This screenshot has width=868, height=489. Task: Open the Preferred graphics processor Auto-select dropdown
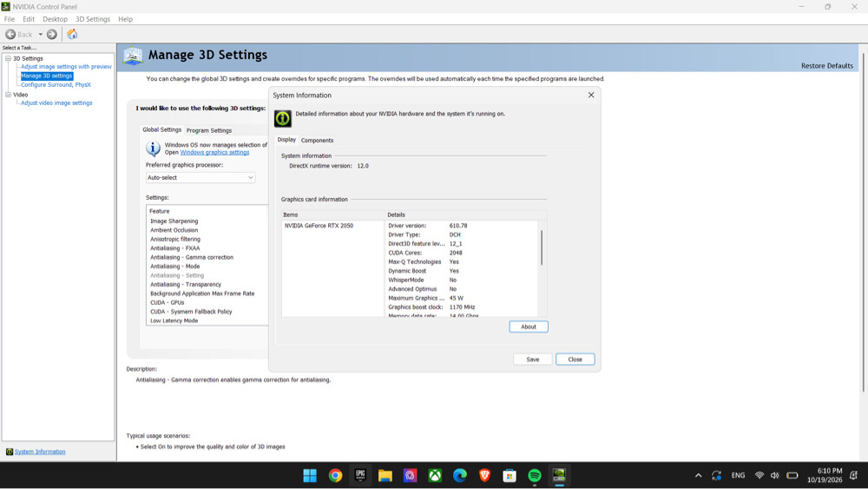coord(201,178)
